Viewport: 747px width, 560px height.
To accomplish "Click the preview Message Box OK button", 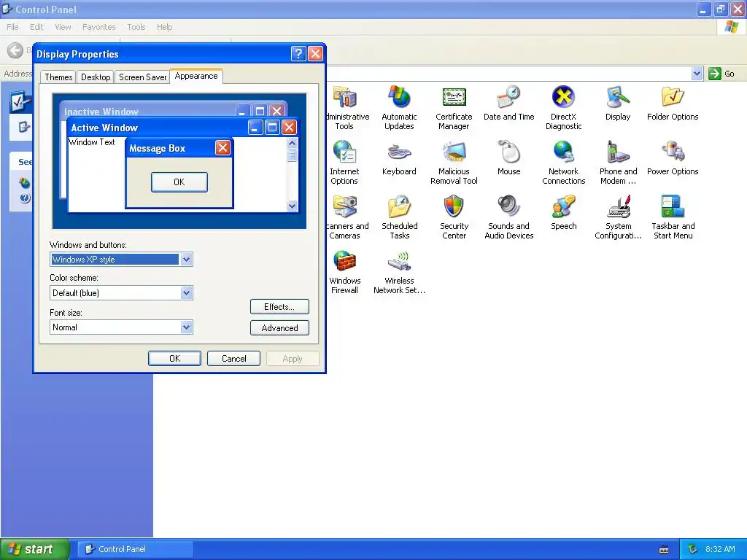I will pyautogui.click(x=179, y=182).
